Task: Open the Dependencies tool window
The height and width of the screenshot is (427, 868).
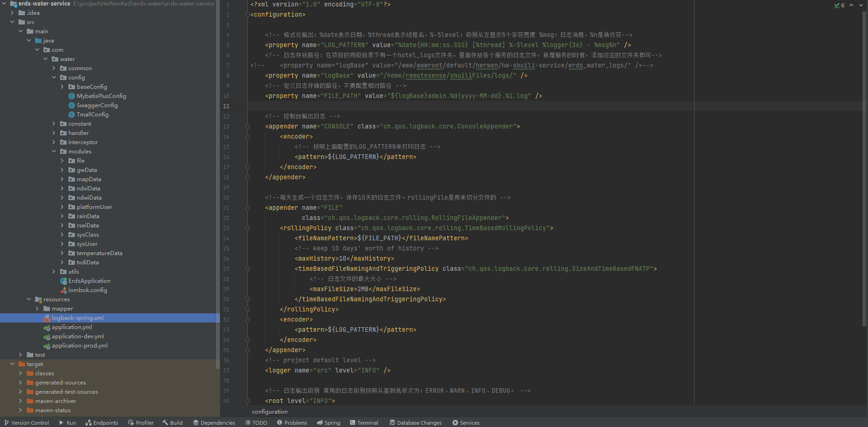Action: 214,422
